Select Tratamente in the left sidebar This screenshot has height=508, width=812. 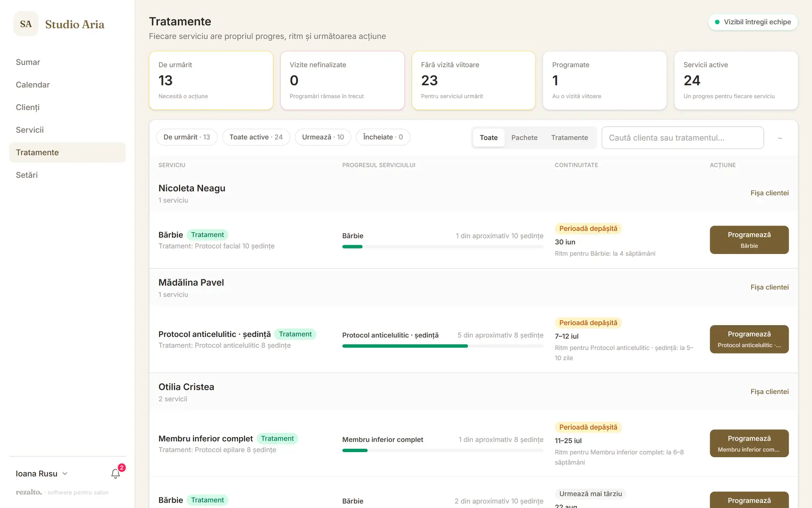(x=67, y=152)
